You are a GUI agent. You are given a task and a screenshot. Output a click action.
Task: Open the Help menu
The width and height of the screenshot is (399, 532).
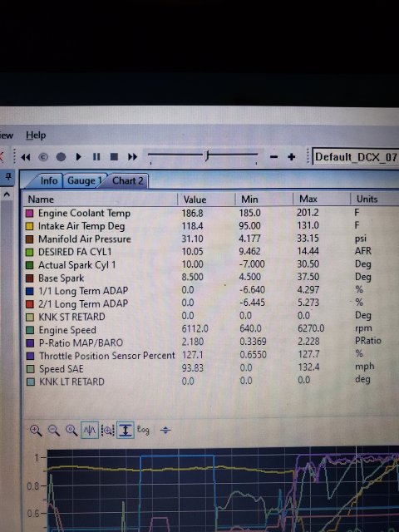click(36, 135)
